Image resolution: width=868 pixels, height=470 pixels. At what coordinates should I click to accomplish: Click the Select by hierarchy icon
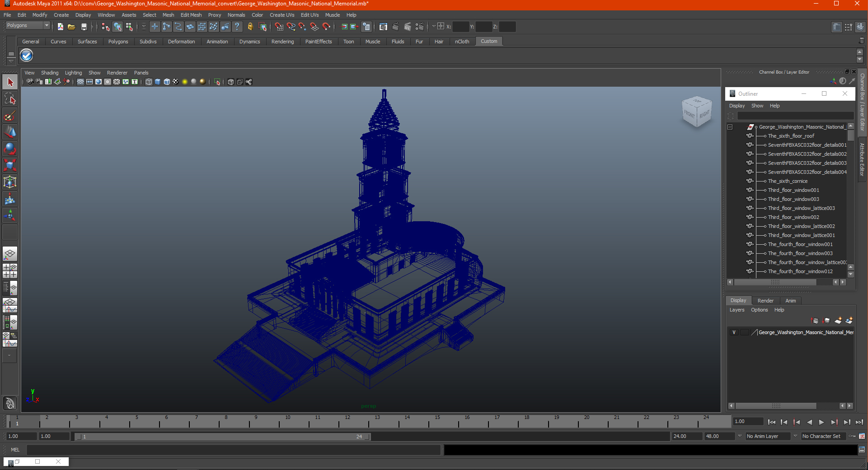pyautogui.click(x=105, y=27)
